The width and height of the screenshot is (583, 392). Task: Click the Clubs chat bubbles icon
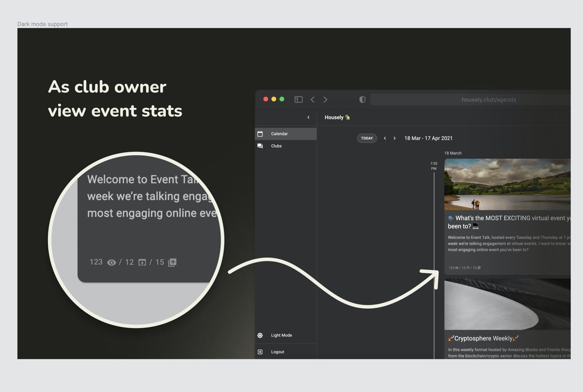260,146
